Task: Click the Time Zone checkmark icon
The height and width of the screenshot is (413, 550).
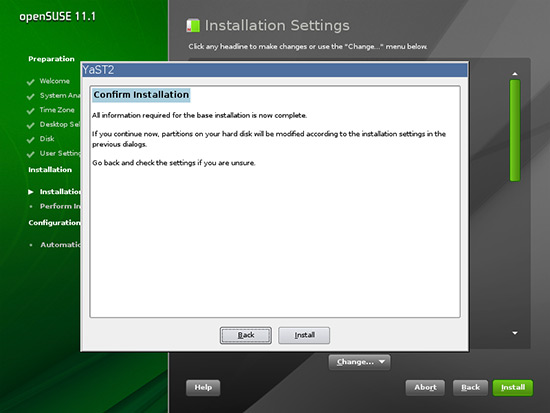Action: point(31,111)
